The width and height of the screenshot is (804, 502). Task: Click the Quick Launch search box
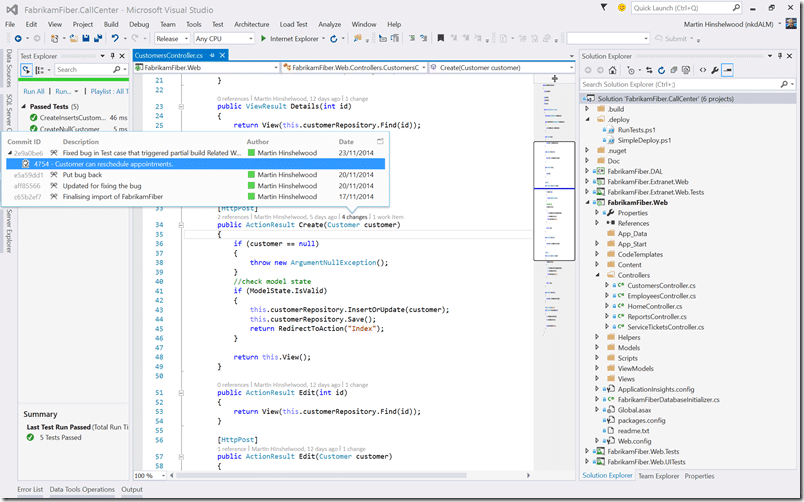[687, 8]
